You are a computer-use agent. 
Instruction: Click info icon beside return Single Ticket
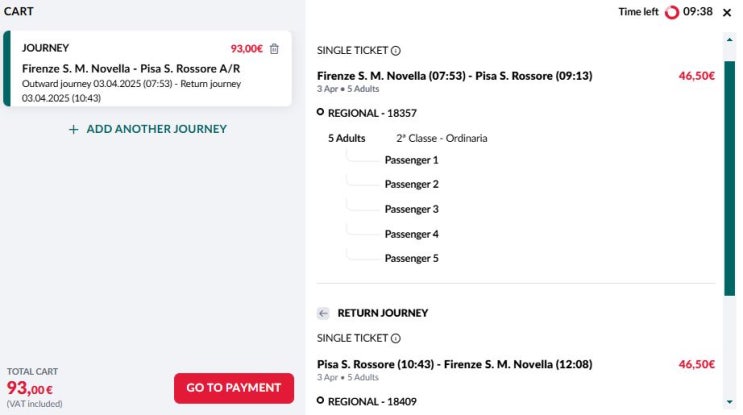[x=396, y=339]
